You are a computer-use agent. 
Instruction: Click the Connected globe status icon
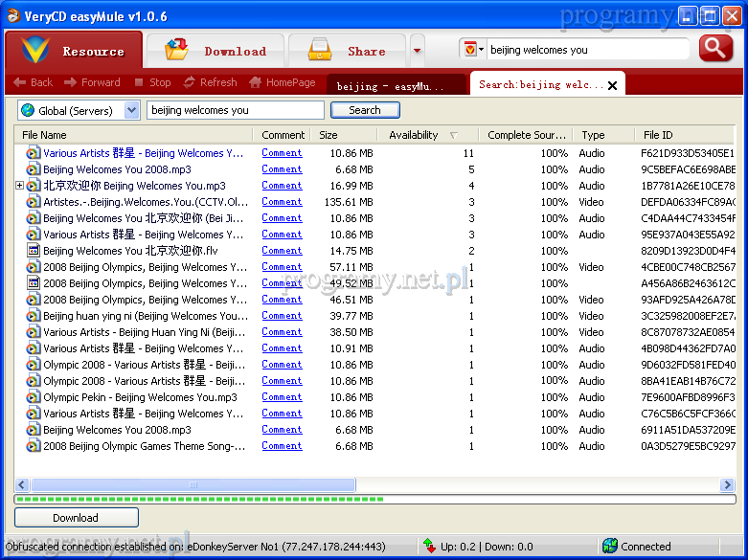coord(609,547)
